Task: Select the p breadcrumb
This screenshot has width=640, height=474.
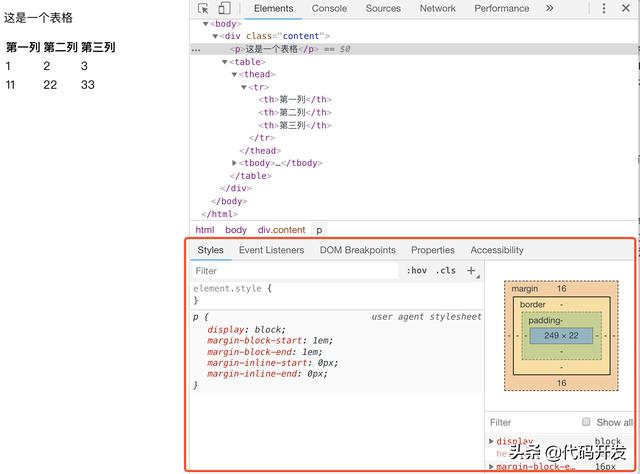Action: coord(319,230)
